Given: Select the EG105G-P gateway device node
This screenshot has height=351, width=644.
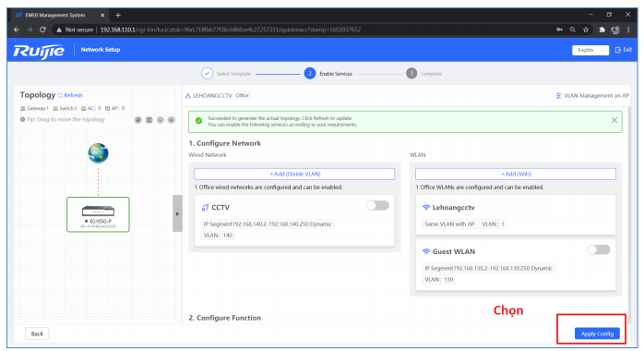Looking at the screenshot, I should point(98,214).
